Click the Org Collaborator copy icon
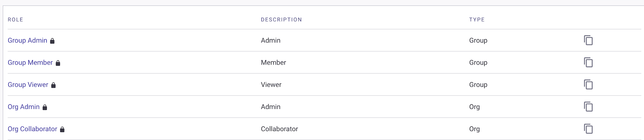The image size is (644, 140). pos(588,129)
